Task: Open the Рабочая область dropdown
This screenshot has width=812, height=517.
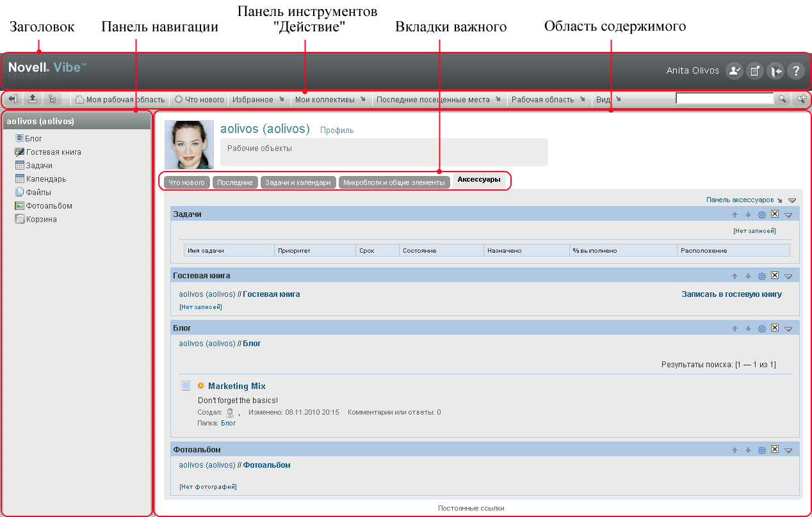Action: tap(549, 100)
